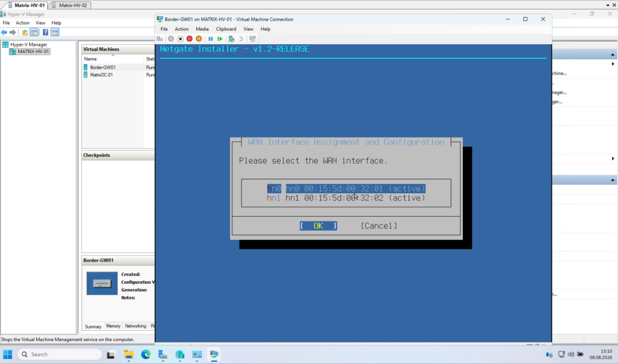Click the Up one level folder icon
The image size is (618, 364).
(x=24, y=33)
